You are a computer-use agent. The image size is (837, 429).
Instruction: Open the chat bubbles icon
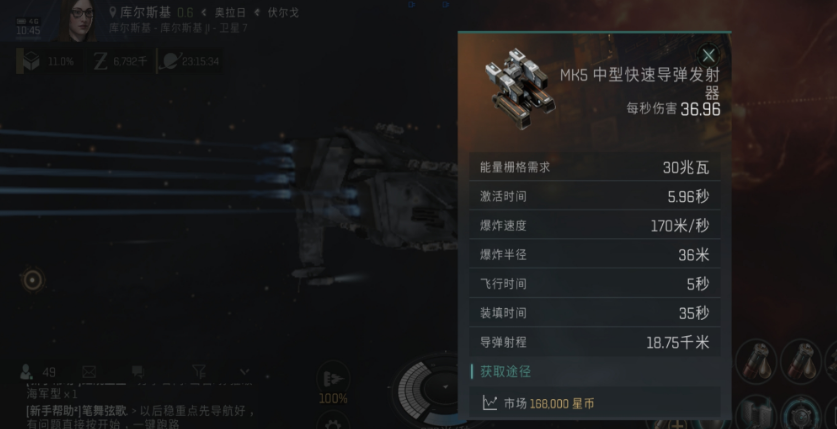(x=138, y=371)
